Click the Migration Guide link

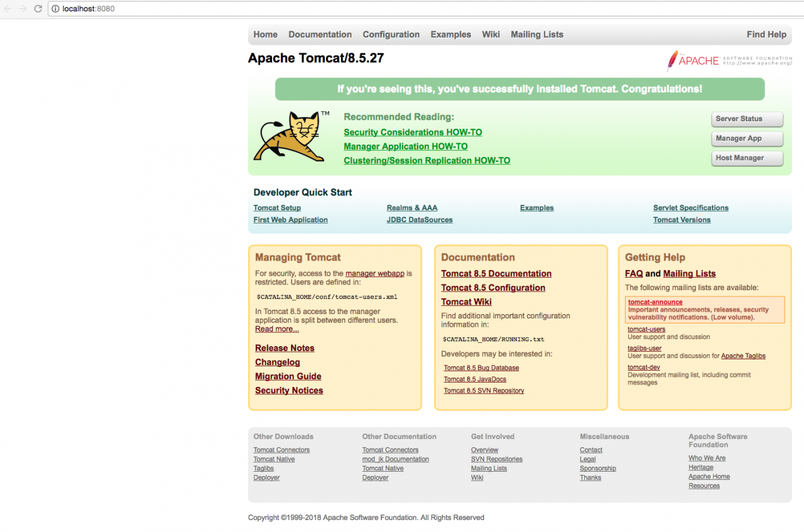coord(288,376)
